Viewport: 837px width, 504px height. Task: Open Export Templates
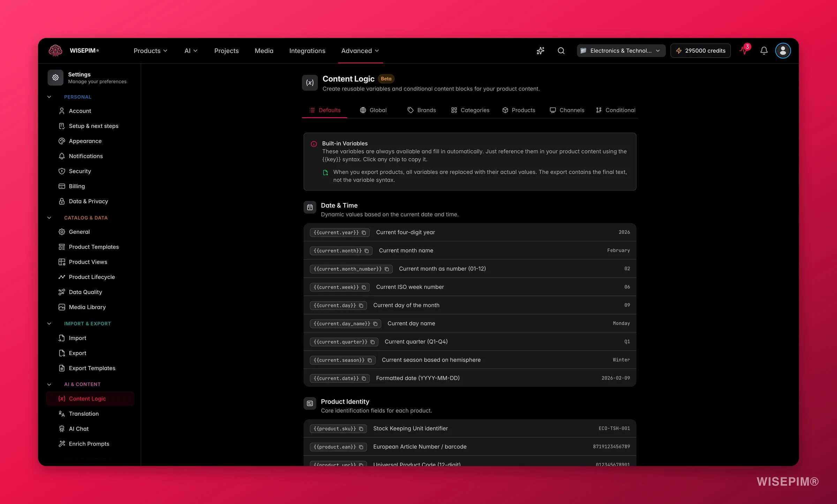pyautogui.click(x=90, y=368)
